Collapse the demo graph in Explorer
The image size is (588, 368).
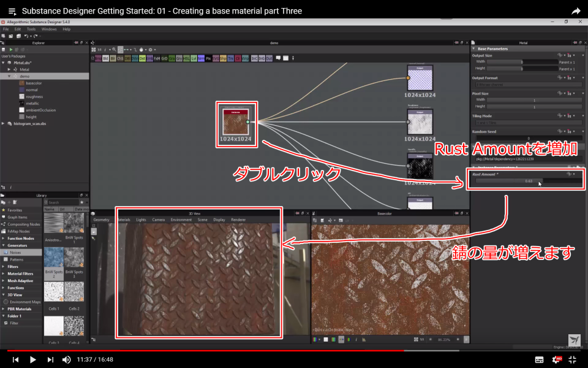click(x=9, y=76)
